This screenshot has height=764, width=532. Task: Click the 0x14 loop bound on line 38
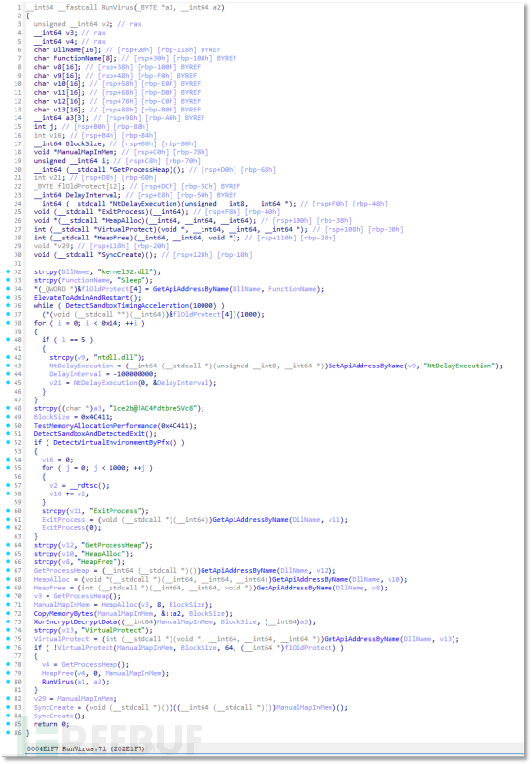(x=110, y=323)
